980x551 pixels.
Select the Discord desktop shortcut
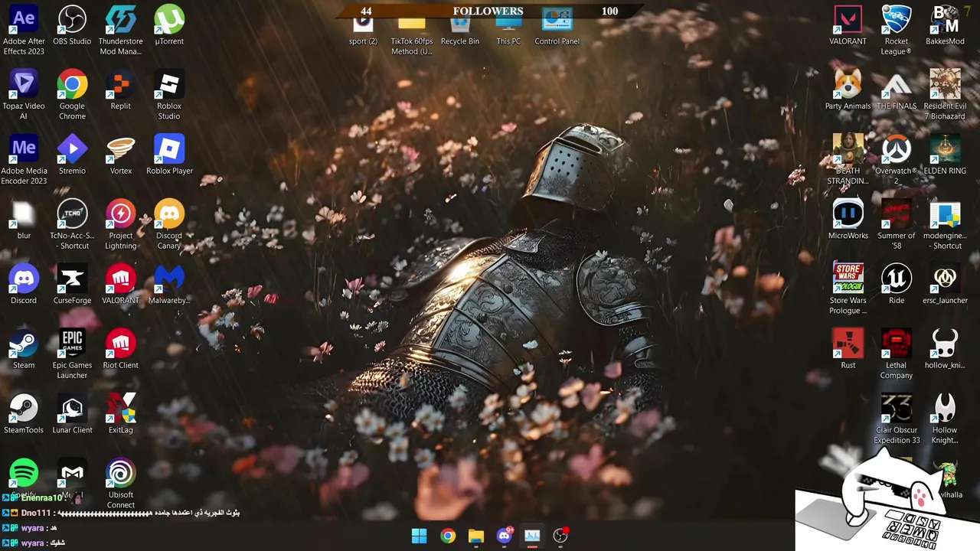coord(24,285)
